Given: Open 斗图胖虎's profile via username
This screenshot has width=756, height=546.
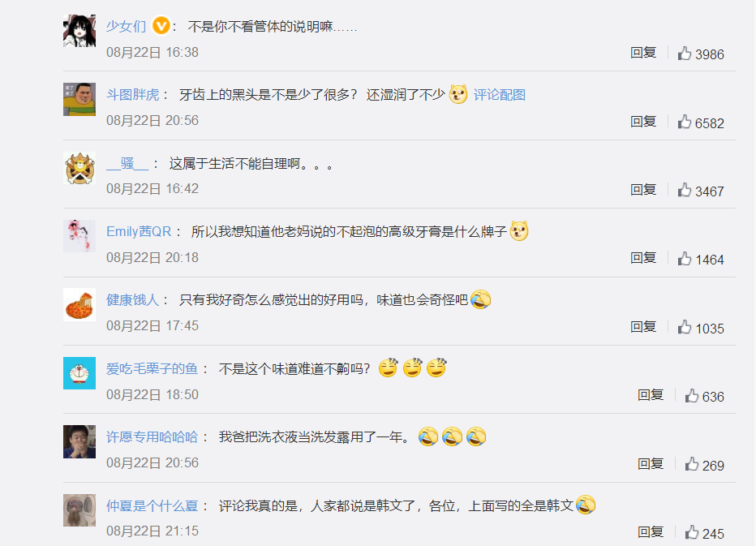Looking at the screenshot, I should [132, 95].
